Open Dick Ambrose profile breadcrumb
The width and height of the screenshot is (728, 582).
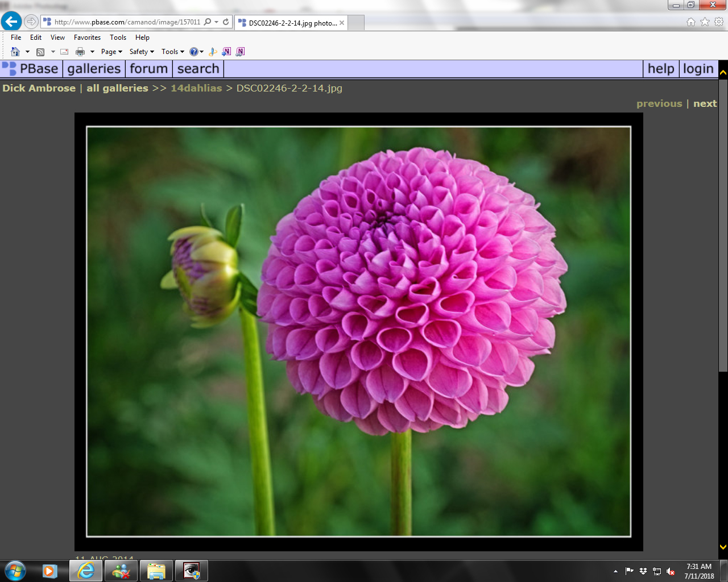coord(39,88)
